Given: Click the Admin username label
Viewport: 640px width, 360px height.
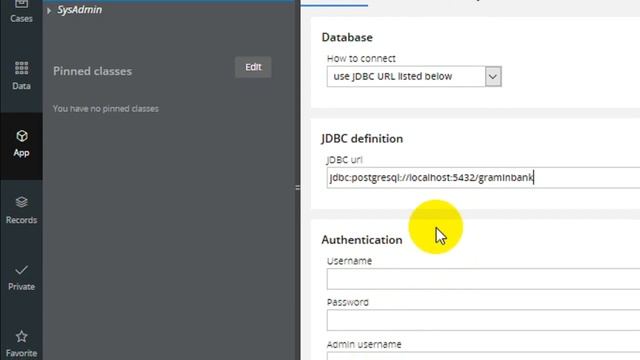Looking at the screenshot, I should (364, 344).
